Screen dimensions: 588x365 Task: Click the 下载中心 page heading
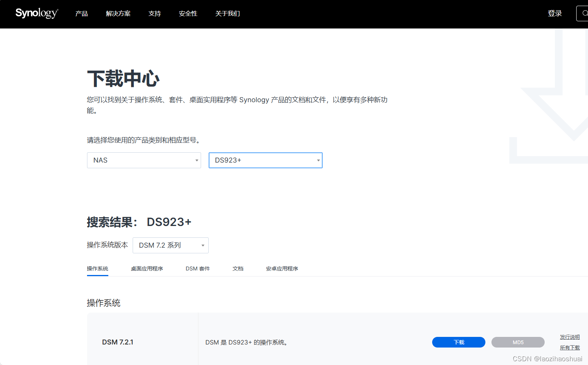click(x=123, y=79)
